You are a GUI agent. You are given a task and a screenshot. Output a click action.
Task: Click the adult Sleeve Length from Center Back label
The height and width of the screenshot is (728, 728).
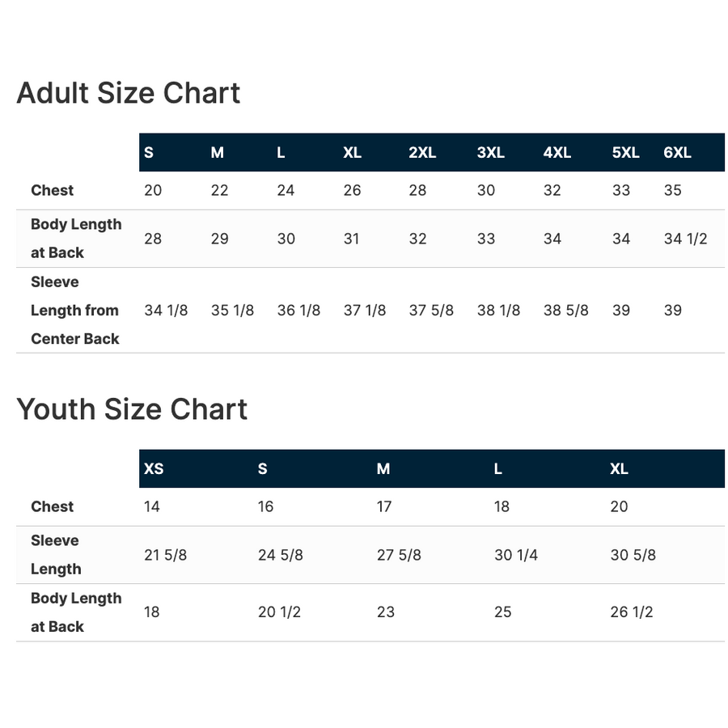tap(75, 311)
